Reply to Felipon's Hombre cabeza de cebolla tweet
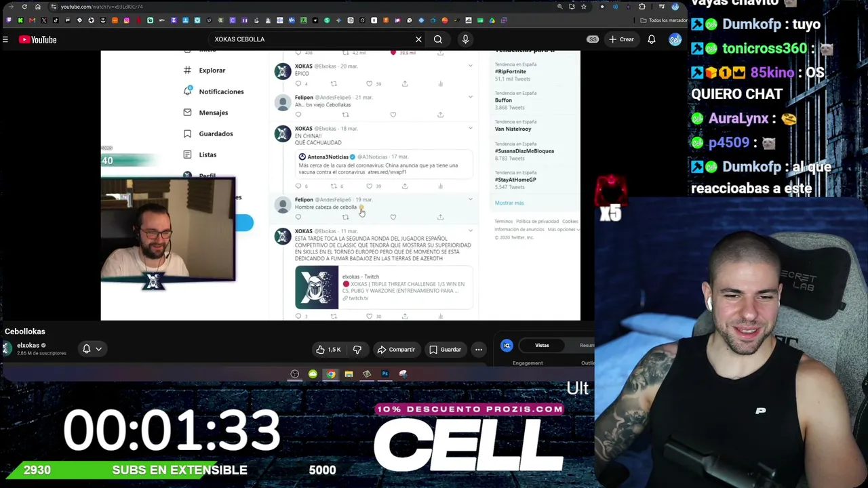868x488 pixels. (298, 217)
